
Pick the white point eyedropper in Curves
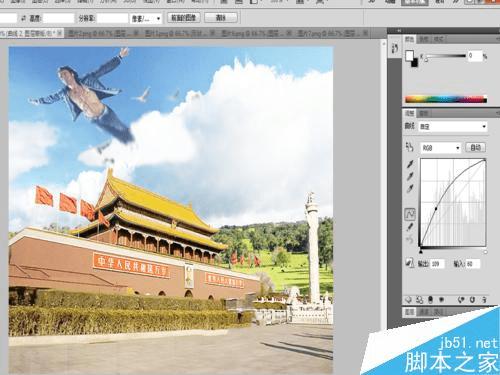pyautogui.click(x=410, y=189)
